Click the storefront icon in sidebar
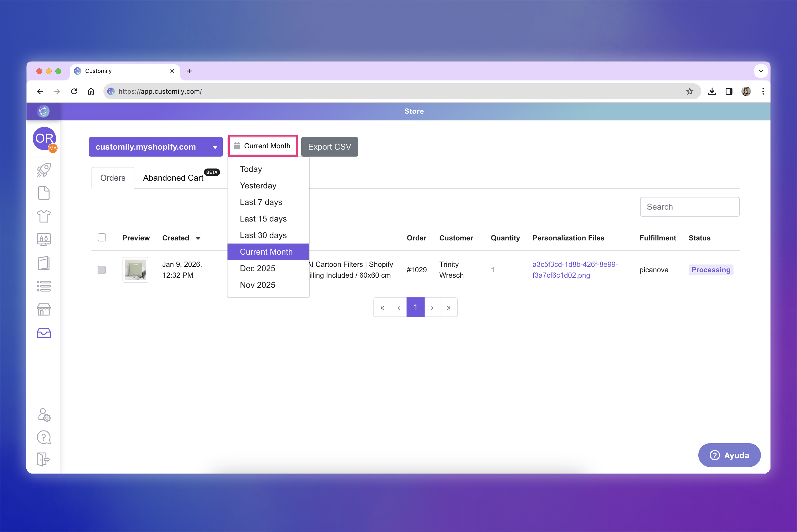This screenshot has height=532, width=797. tap(44, 310)
